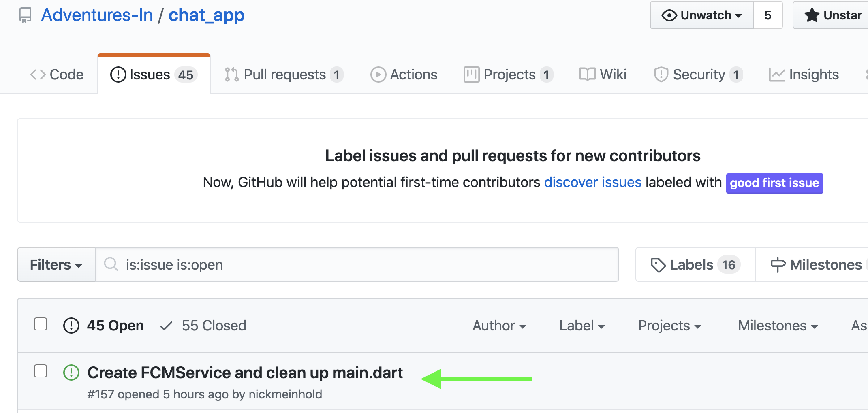Click the Insights graph icon
This screenshot has width=868, height=413.
click(777, 75)
